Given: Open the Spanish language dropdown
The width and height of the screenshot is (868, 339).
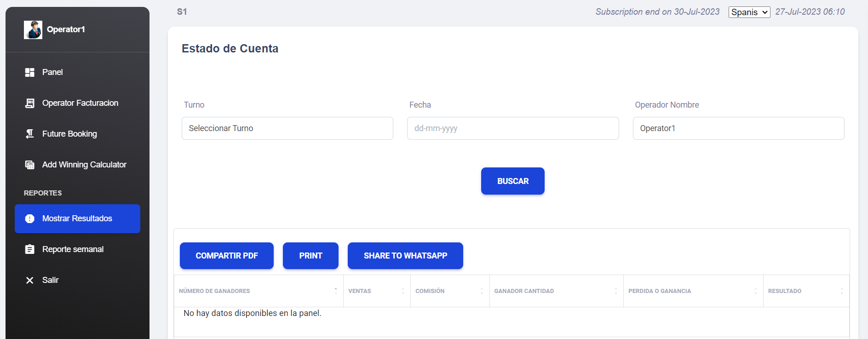Looking at the screenshot, I should 749,12.
